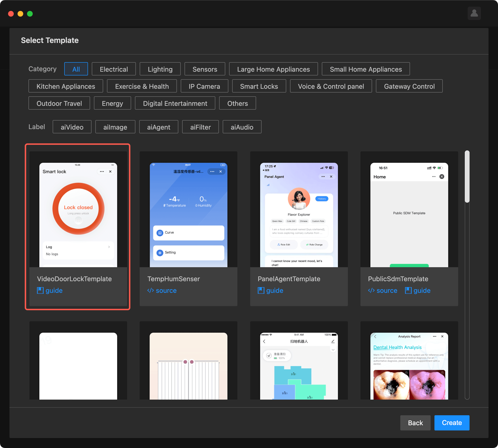Click the user profile icon

click(x=474, y=13)
